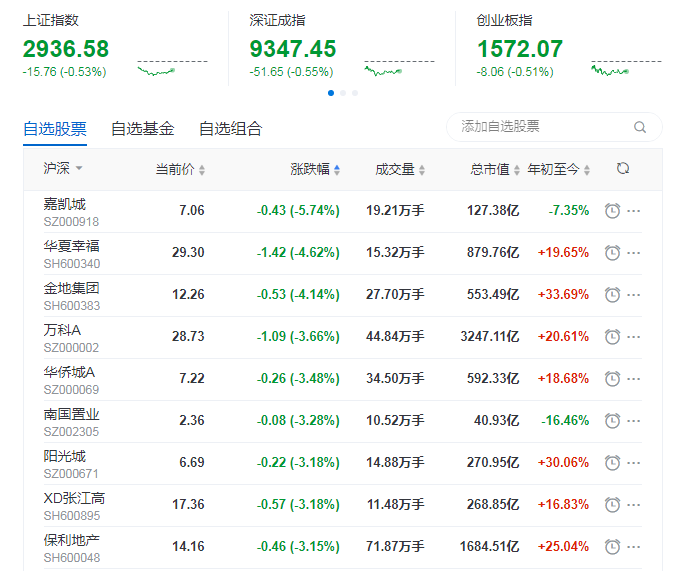This screenshot has height=571, width=688.
Task: Open more options for 阳光城
Action: click(x=634, y=463)
